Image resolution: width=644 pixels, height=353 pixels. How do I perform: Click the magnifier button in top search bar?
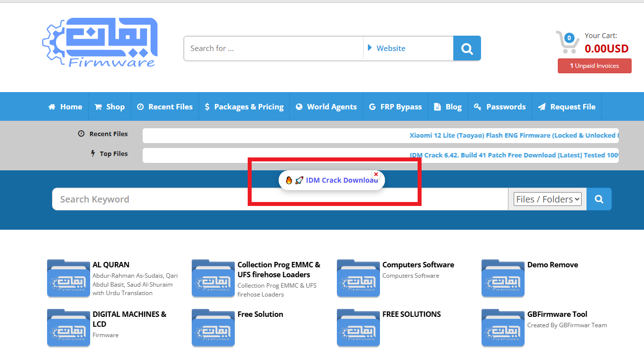pos(467,49)
